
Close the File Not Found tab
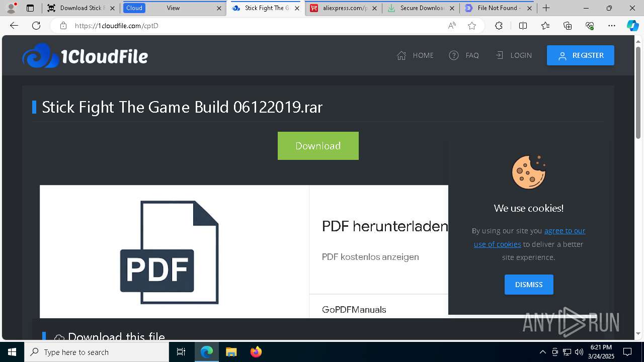(529, 8)
